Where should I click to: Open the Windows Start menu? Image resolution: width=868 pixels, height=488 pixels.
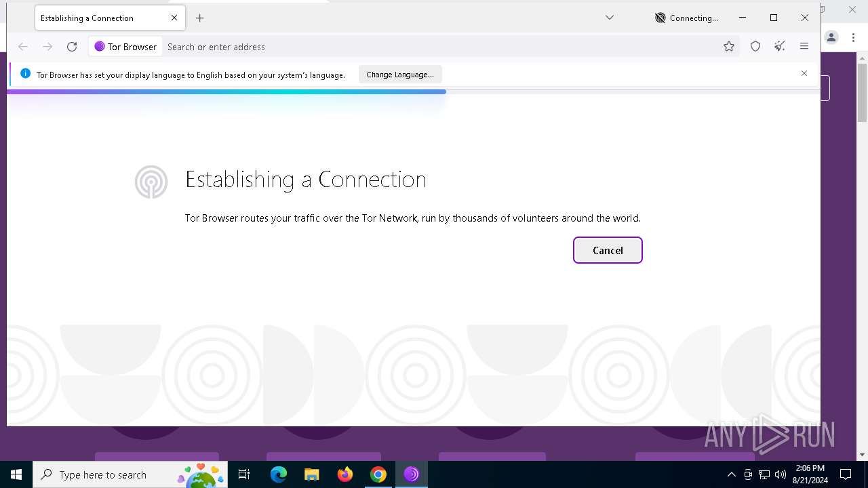coord(16,474)
